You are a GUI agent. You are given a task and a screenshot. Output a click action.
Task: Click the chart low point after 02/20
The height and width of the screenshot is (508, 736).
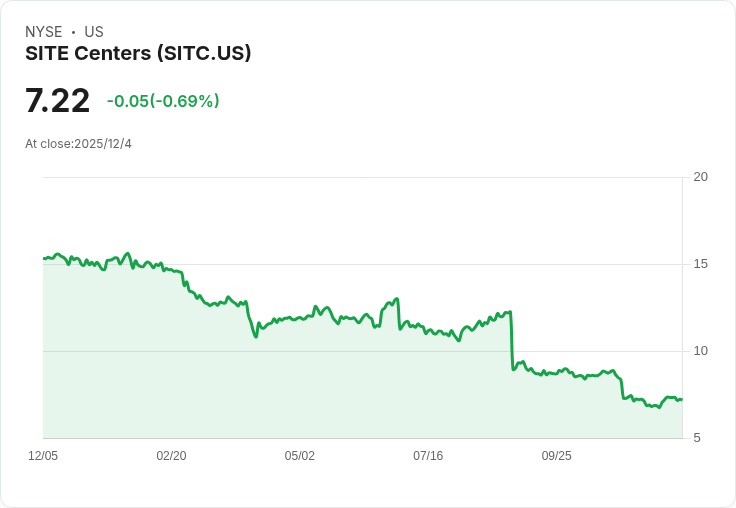256,336
